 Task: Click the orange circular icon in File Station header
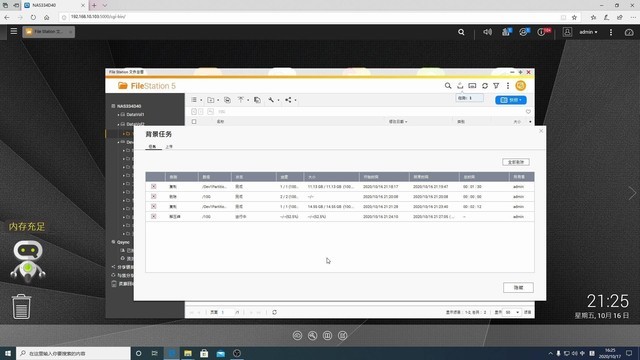pyautogui.click(x=520, y=86)
